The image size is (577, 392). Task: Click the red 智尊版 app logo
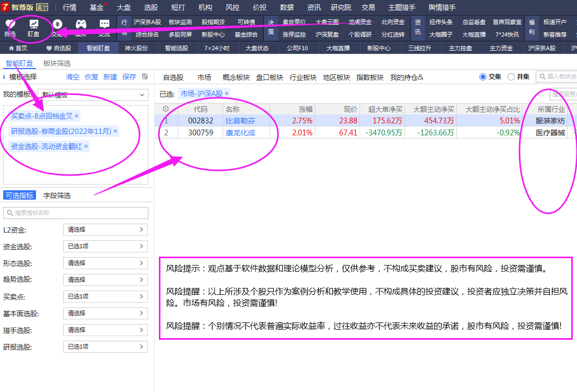coord(5,7)
